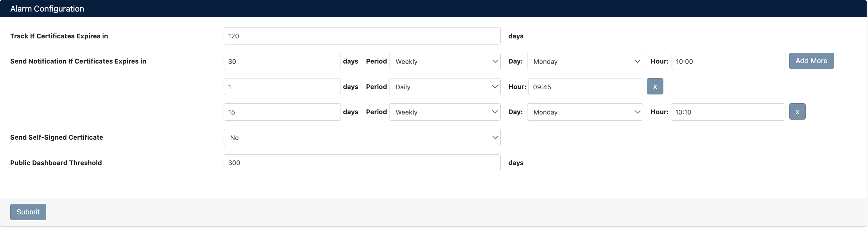This screenshot has width=868, height=229.
Task: Open Period dropdown in 15 days row
Action: 445,112
